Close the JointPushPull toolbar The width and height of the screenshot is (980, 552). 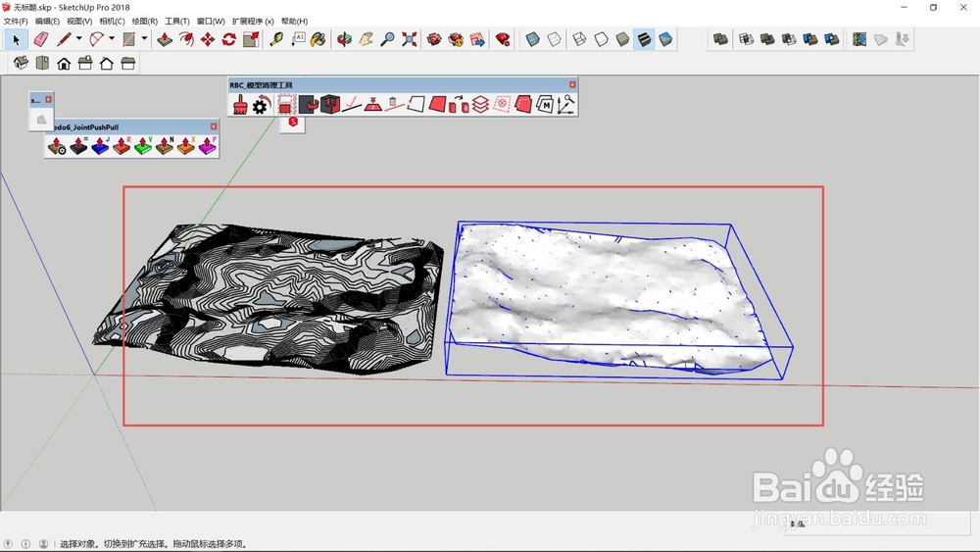tap(214, 126)
